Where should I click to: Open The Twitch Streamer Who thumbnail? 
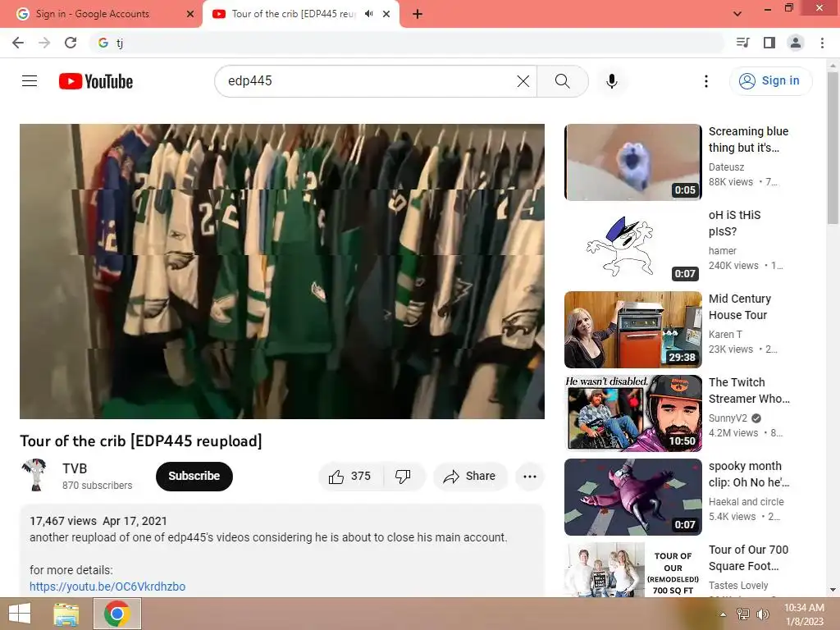point(632,413)
